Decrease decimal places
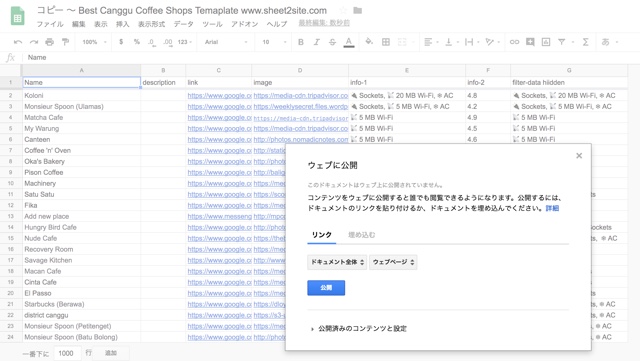Image resolution: width=640 pixels, height=361 pixels. 151,42
